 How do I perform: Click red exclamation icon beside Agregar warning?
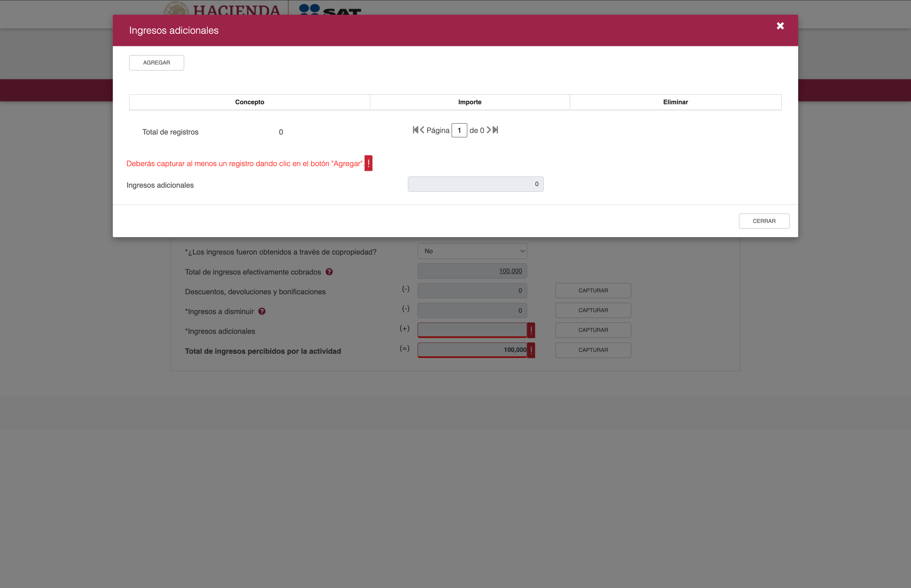(368, 163)
